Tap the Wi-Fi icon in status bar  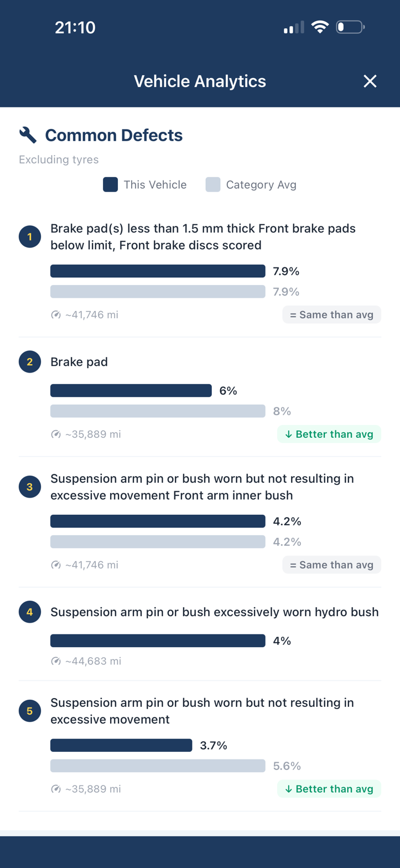(x=320, y=27)
